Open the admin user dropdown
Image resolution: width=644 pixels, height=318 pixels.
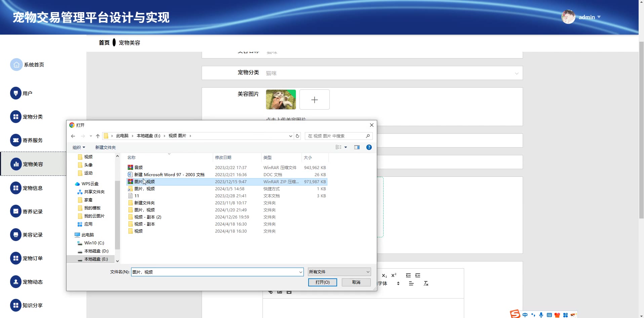[x=589, y=17]
